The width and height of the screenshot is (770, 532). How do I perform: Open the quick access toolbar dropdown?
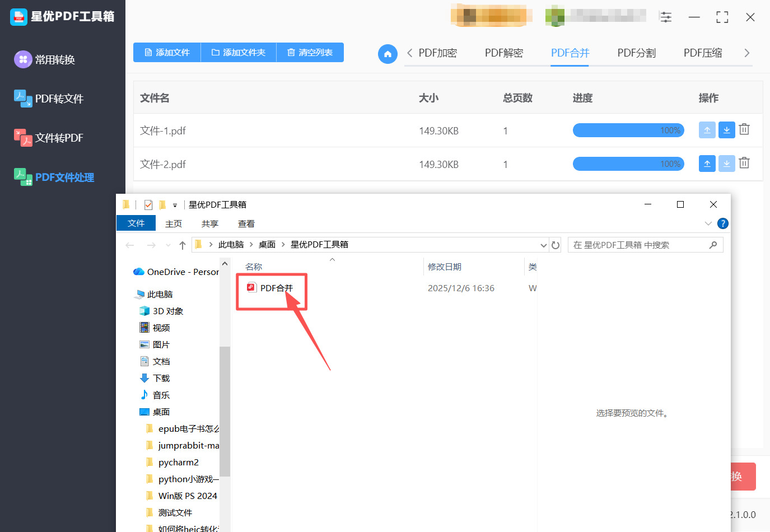click(x=175, y=204)
